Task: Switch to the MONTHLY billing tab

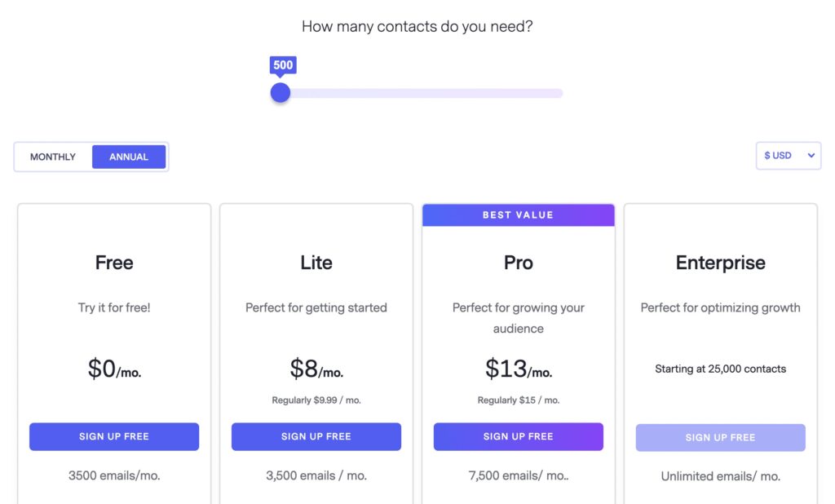Action: tap(52, 156)
